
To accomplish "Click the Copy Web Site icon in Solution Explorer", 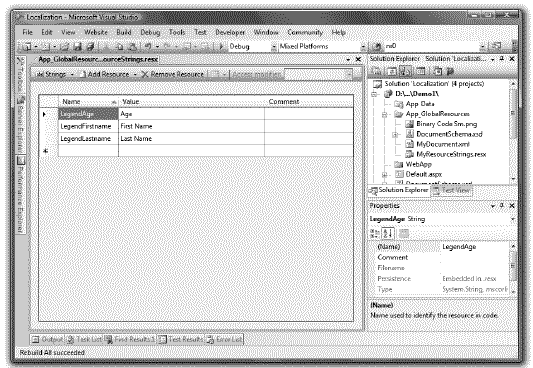I will click(x=438, y=71).
